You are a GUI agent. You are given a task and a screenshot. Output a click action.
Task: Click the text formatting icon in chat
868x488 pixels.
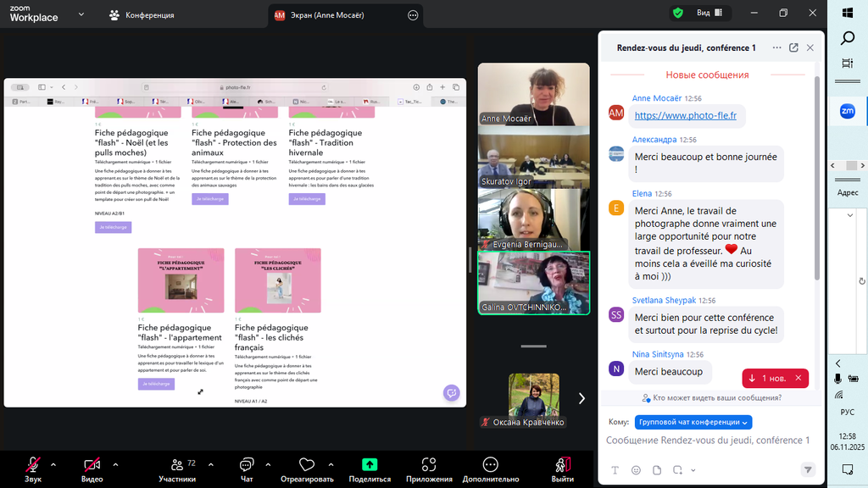pyautogui.click(x=615, y=470)
